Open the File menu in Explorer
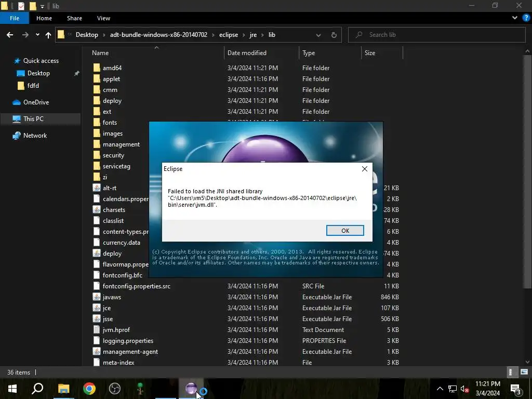The image size is (532, 399). [15, 18]
